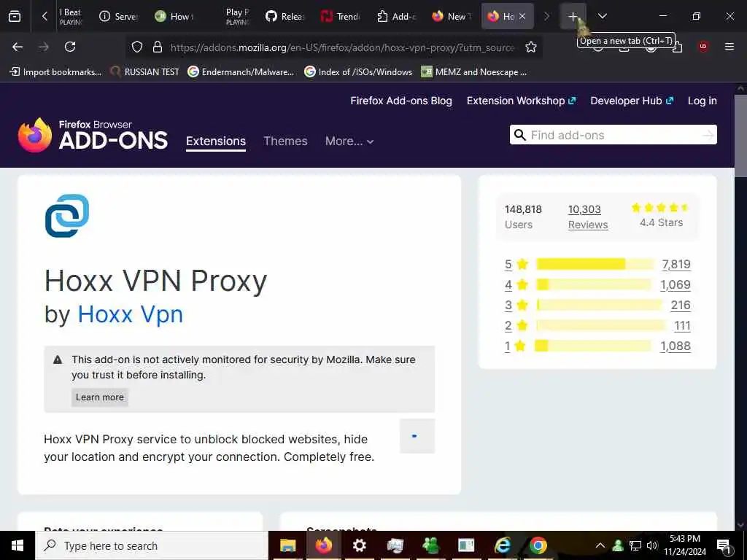Launch Google Chrome from the taskbar

[538, 545]
